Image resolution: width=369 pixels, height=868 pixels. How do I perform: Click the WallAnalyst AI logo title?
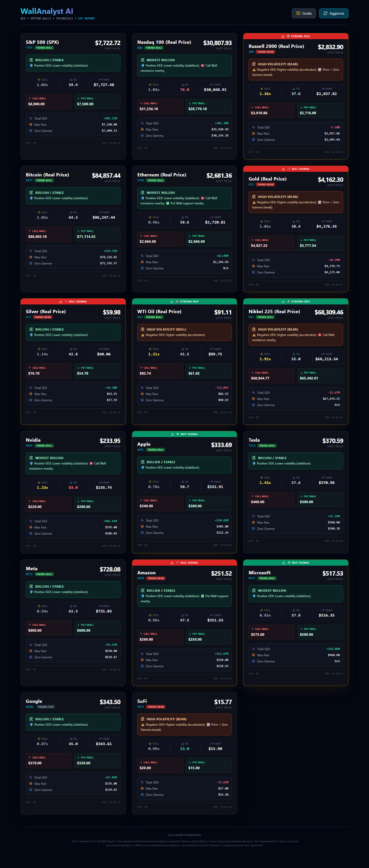pos(47,11)
